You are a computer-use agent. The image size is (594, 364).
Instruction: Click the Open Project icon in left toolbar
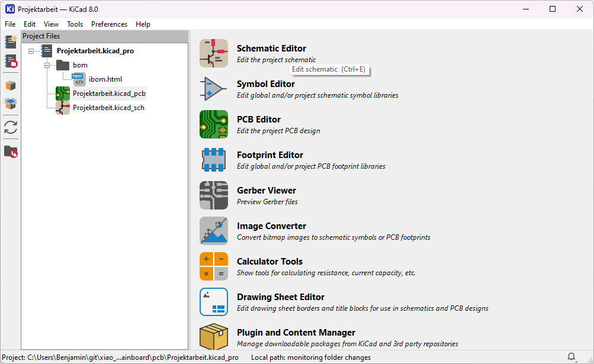click(x=11, y=62)
